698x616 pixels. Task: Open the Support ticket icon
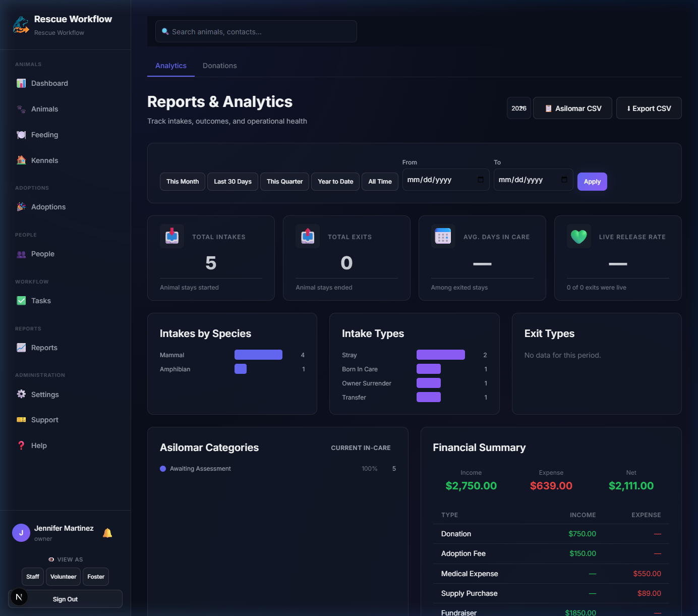pos(21,420)
